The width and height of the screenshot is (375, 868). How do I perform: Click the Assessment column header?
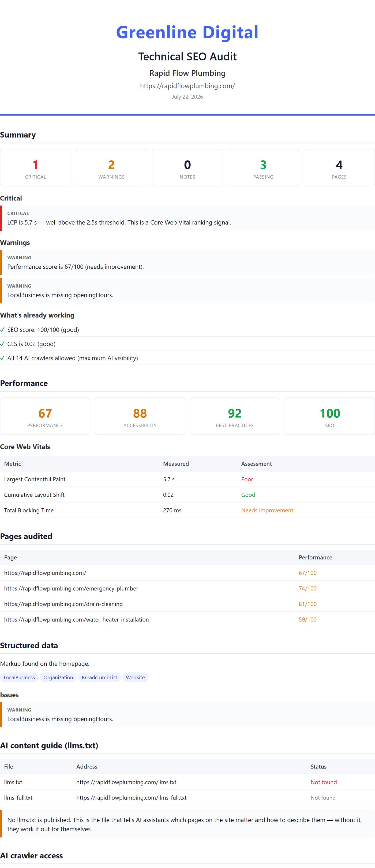pyautogui.click(x=257, y=464)
